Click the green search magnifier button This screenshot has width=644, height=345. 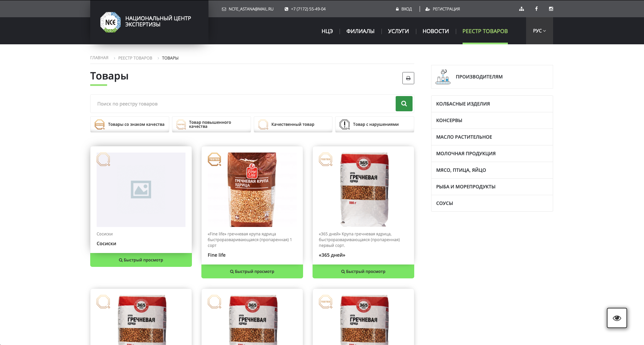pyautogui.click(x=404, y=103)
